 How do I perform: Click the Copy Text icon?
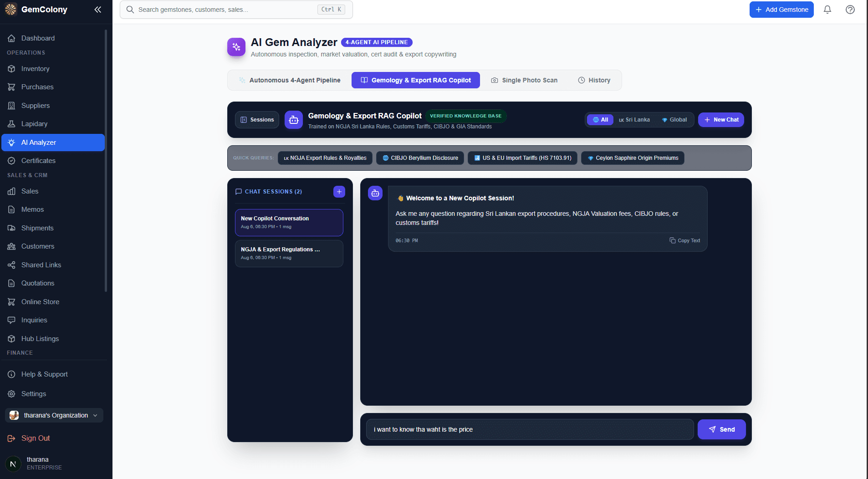tap(672, 240)
